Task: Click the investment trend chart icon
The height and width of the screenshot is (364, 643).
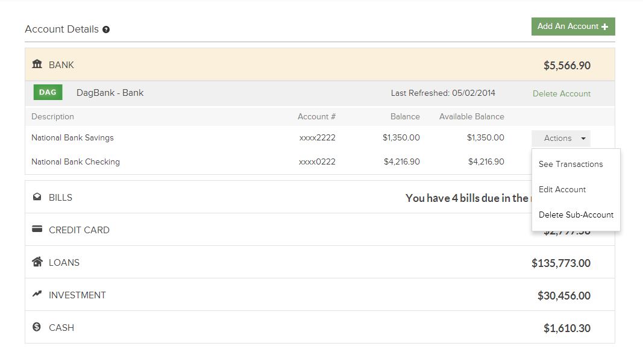Action: pos(37,295)
